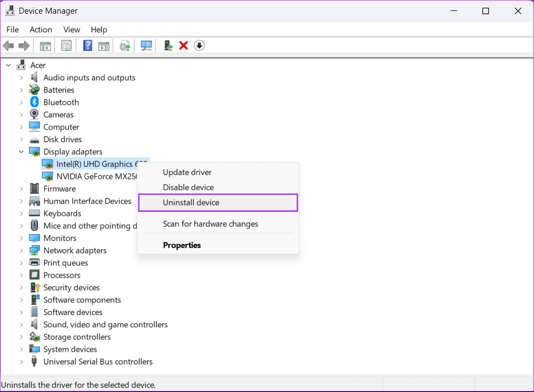Expand the System devices chevron
Screen dimensions: 534x392
click(21, 349)
